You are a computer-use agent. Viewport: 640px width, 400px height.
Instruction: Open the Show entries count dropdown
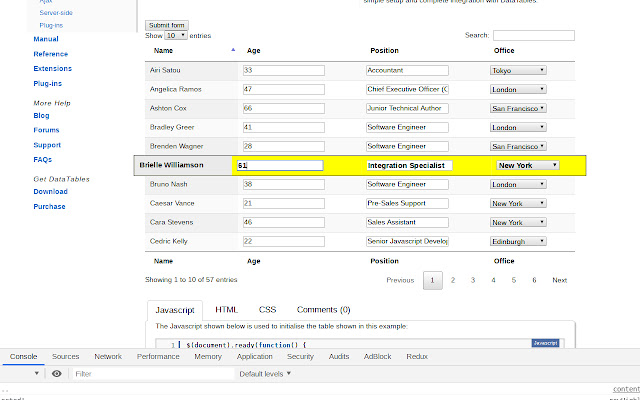176,36
